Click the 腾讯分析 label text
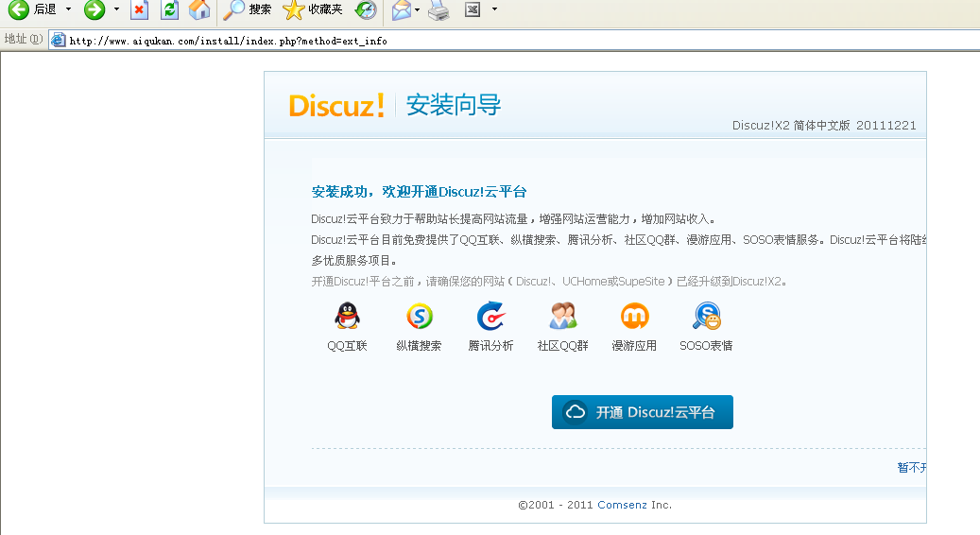The height and width of the screenshot is (535, 980). (x=490, y=346)
